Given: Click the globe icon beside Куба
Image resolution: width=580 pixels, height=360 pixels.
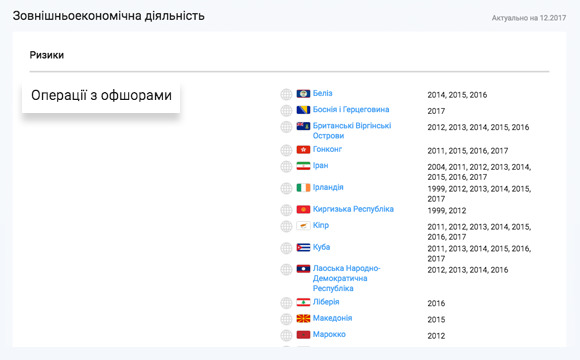Looking at the screenshot, I should click(286, 248).
